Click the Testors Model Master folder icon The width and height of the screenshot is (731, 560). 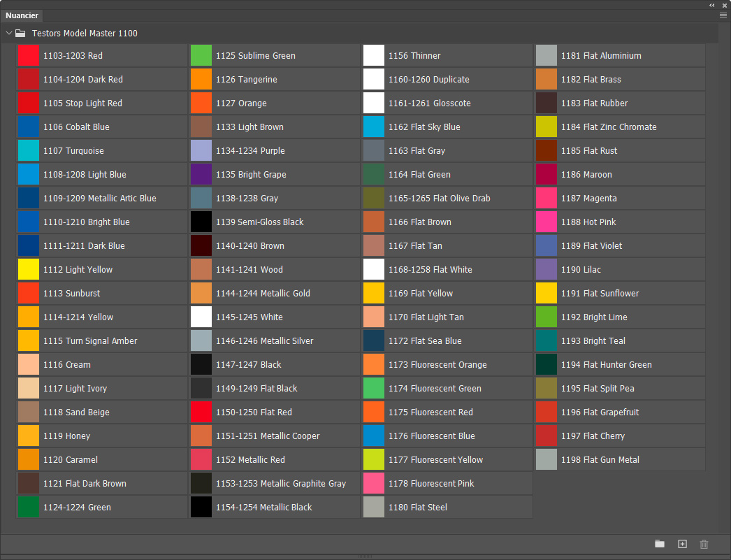(x=20, y=33)
